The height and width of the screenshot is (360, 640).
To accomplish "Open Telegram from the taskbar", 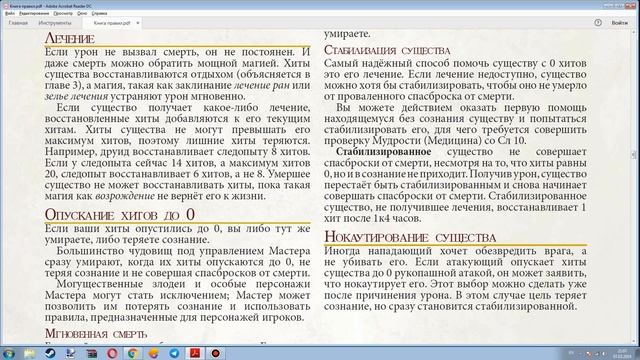I will tap(174, 353).
